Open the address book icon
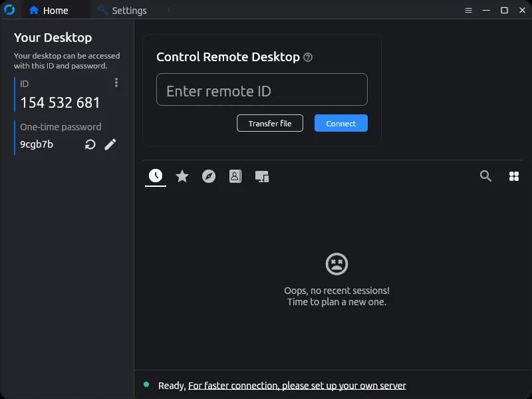 (x=235, y=176)
